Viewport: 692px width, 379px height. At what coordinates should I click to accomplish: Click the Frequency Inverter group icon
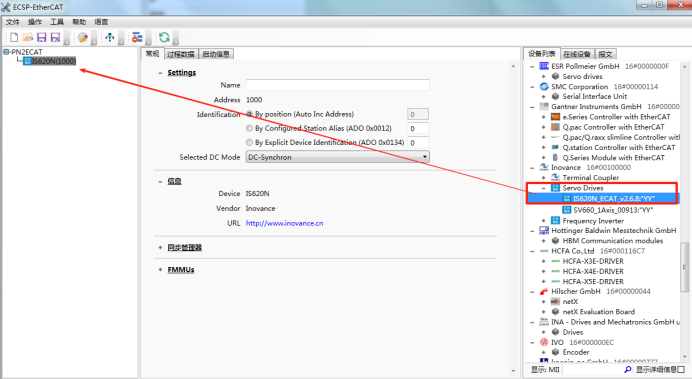tap(556, 221)
